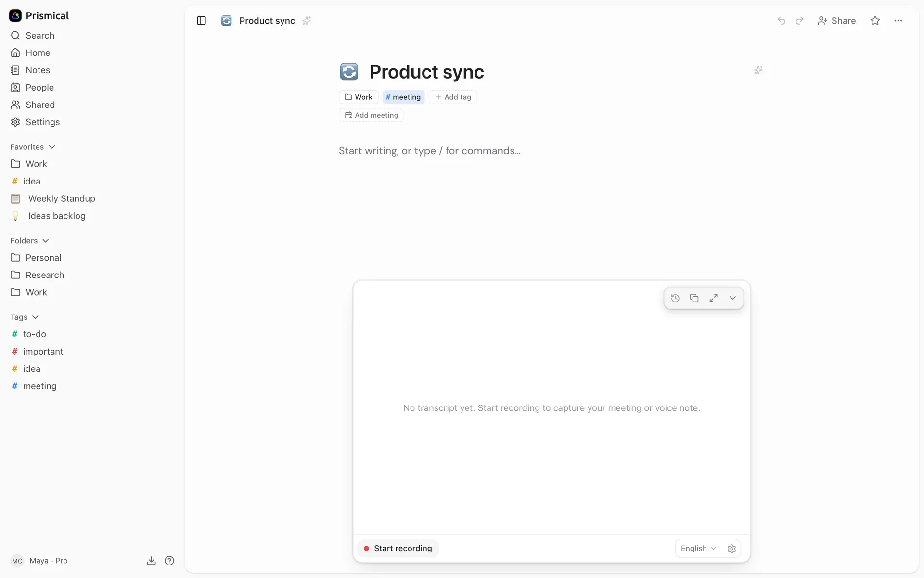Collapse the Tags section chevron
The height and width of the screenshot is (578, 924).
click(35, 317)
